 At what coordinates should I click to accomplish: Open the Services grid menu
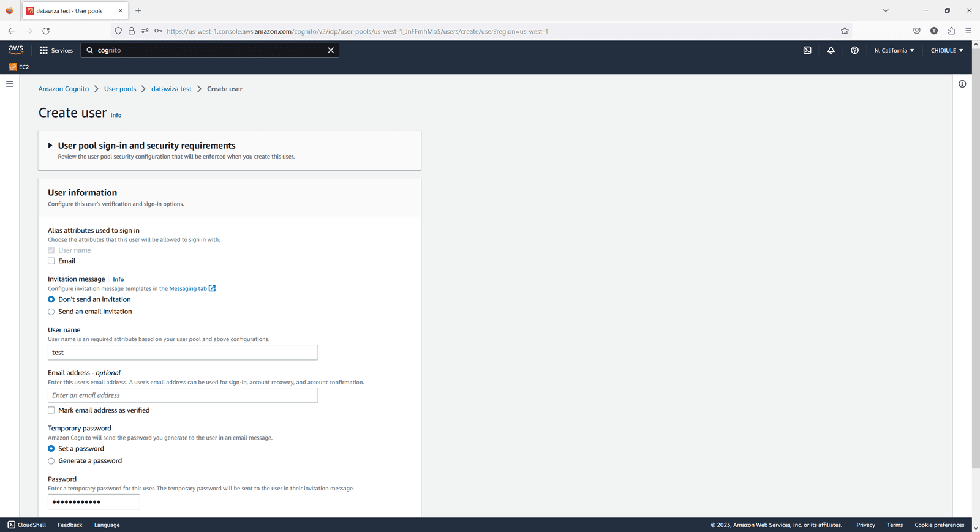pyautogui.click(x=56, y=50)
